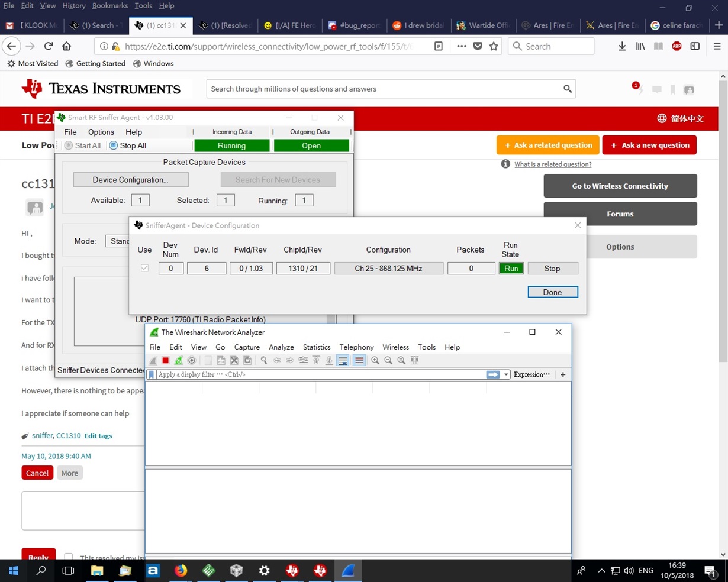The height and width of the screenshot is (582, 728).
Task: Toggle auto-scroll during live capture in Wireshark
Action: 343,360
